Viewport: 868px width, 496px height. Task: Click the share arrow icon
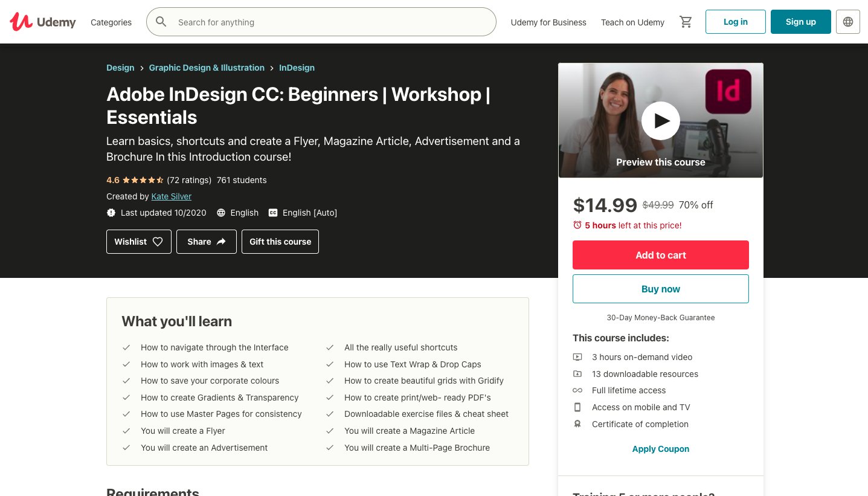point(221,242)
